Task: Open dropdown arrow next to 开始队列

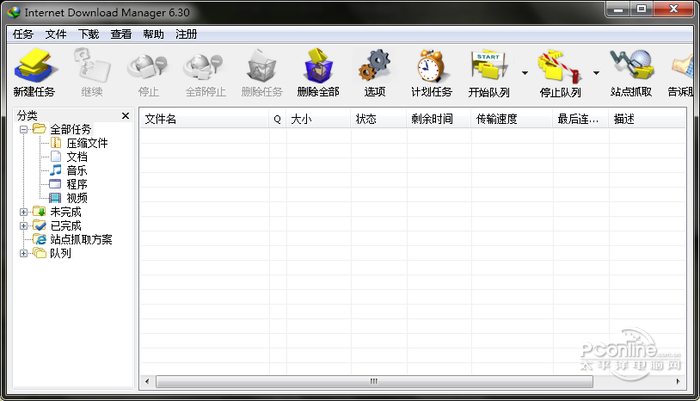Action: 525,73
